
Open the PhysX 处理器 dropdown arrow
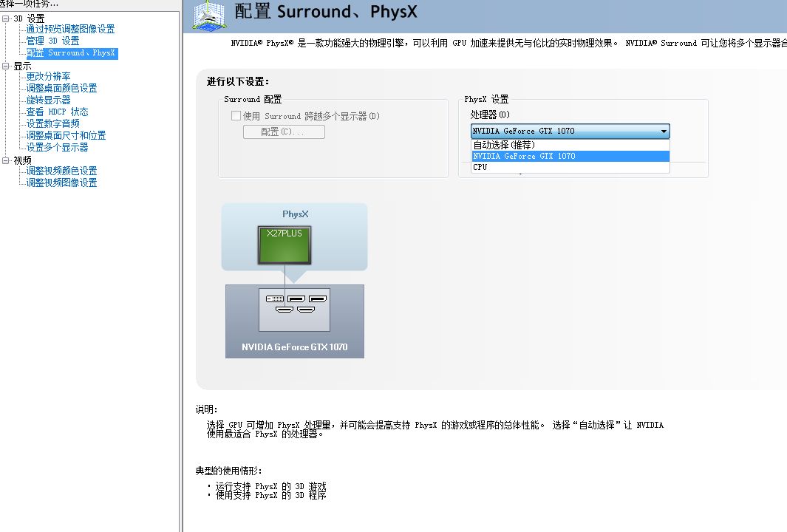pos(664,131)
